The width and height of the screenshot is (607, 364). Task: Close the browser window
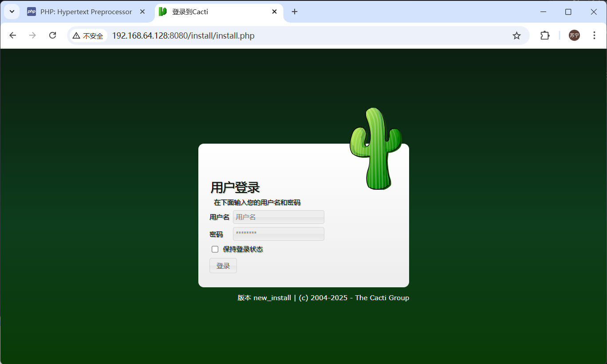coord(594,12)
